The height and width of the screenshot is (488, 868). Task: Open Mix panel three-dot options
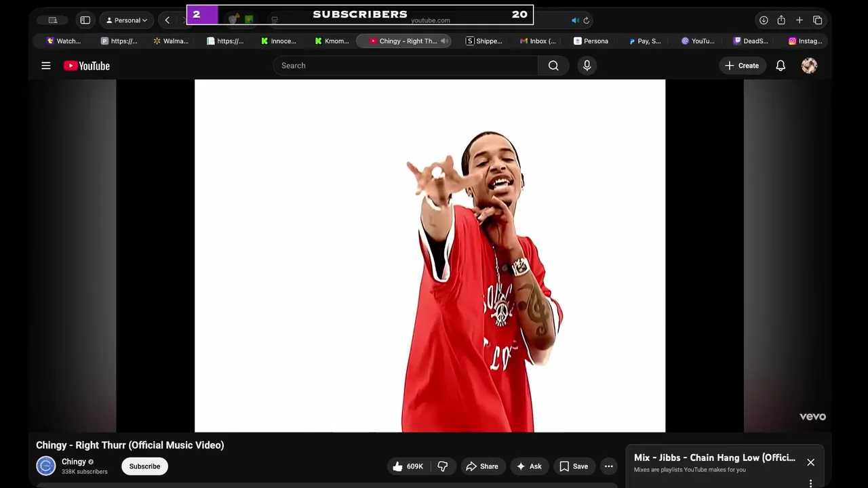click(810, 483)
